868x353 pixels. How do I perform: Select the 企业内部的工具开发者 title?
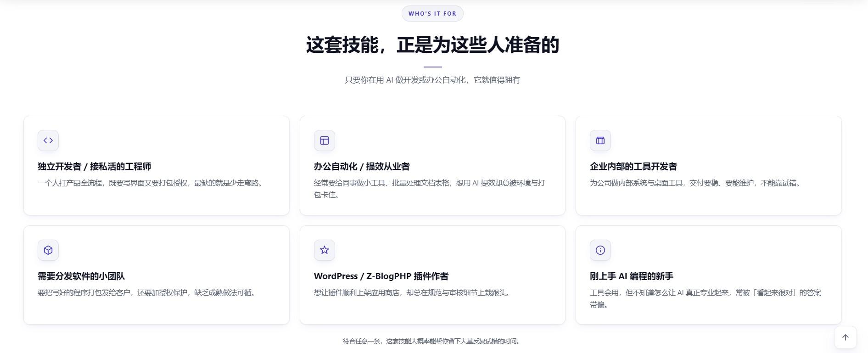click(633, 167)
